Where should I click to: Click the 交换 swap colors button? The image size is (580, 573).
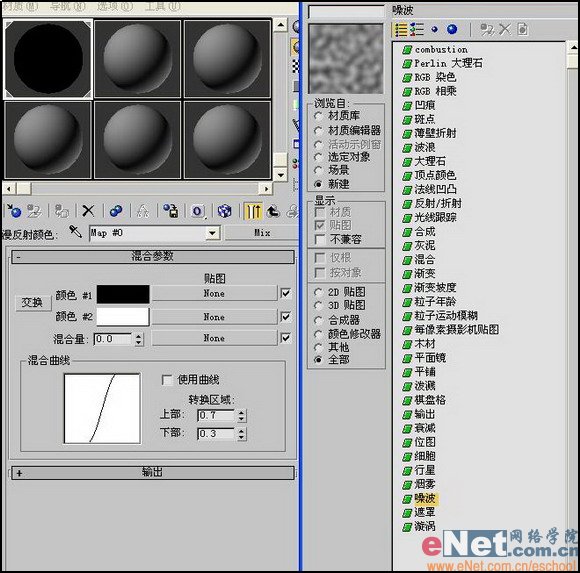point(33,303)
